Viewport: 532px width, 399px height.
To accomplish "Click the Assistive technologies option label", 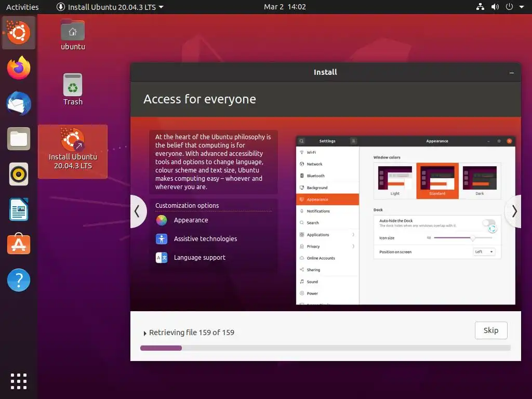I will (205, 239).
